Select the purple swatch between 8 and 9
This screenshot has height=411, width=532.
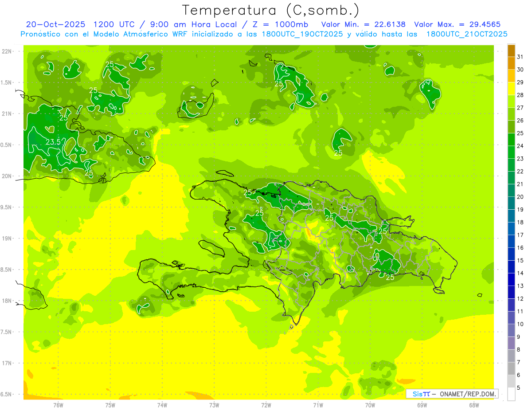[x=511, y=343]
